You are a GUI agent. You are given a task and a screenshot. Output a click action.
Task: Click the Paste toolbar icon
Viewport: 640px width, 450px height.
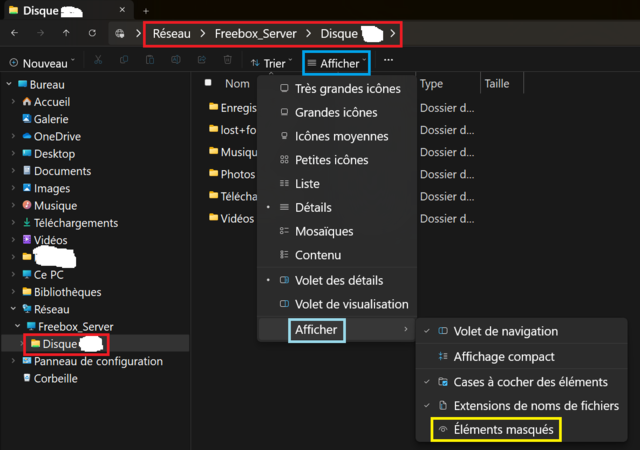(x=150, y=60)
